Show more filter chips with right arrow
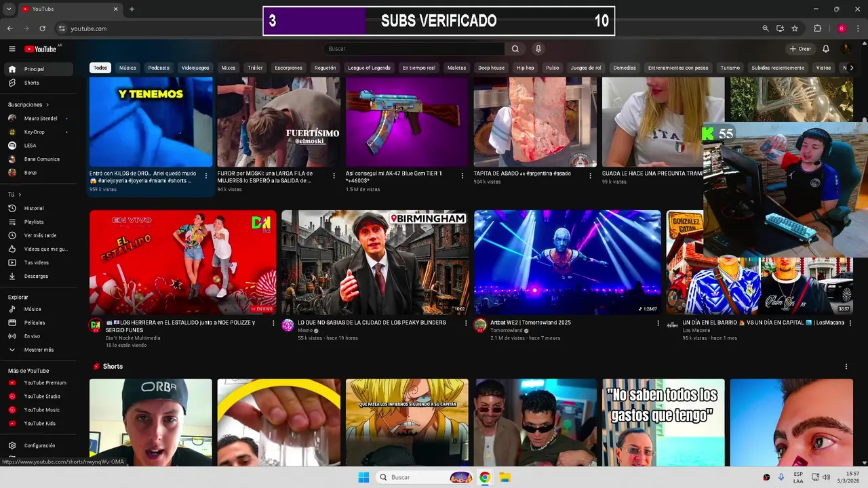This screenshot has height=488, width=868. pos(852,68)
